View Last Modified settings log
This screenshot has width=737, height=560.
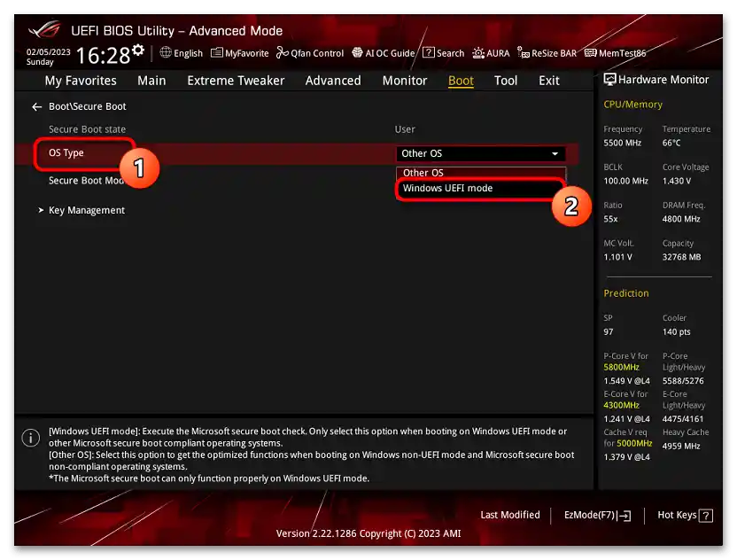(510, 515)
